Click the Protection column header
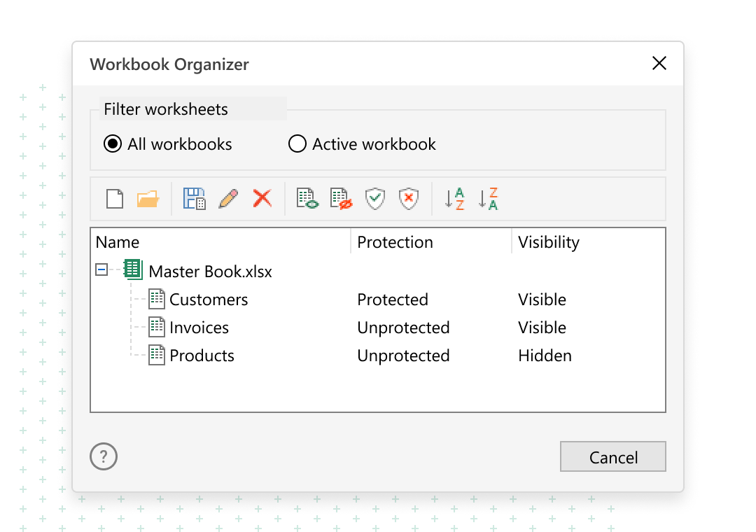The width and height of the screenshot is (756, 532). [395, 242]
